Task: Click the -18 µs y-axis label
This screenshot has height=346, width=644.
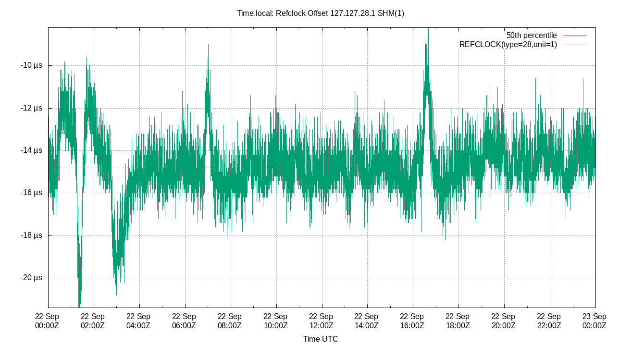Action: click(x=32, y=235)
